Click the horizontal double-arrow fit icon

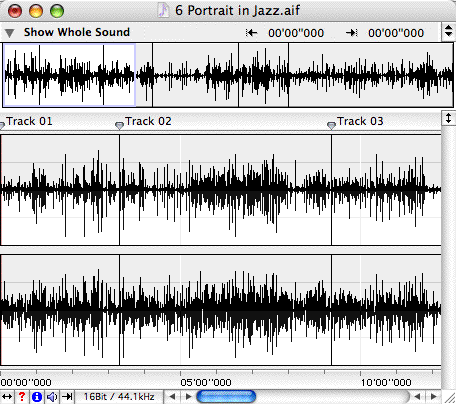(7, 397)
